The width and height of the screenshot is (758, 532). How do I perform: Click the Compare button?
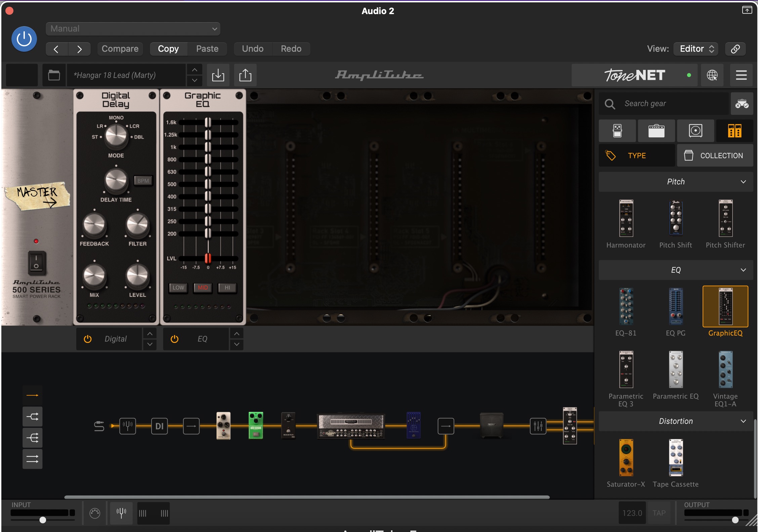pyautogui.click(x=120, y=49)
